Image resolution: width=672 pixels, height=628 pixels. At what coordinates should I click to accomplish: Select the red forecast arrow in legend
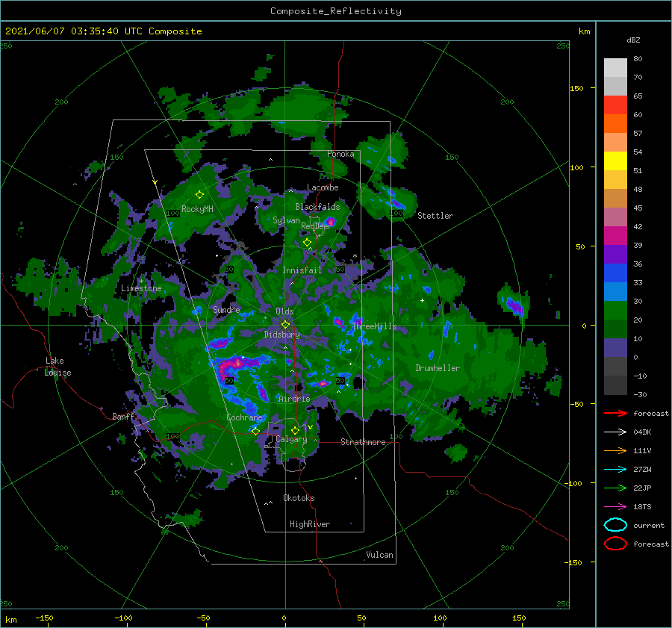click(615, 413)
